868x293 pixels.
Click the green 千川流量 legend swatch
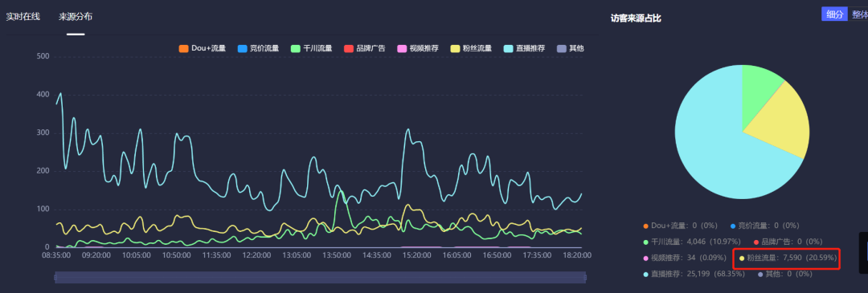(x=295, y=49)
